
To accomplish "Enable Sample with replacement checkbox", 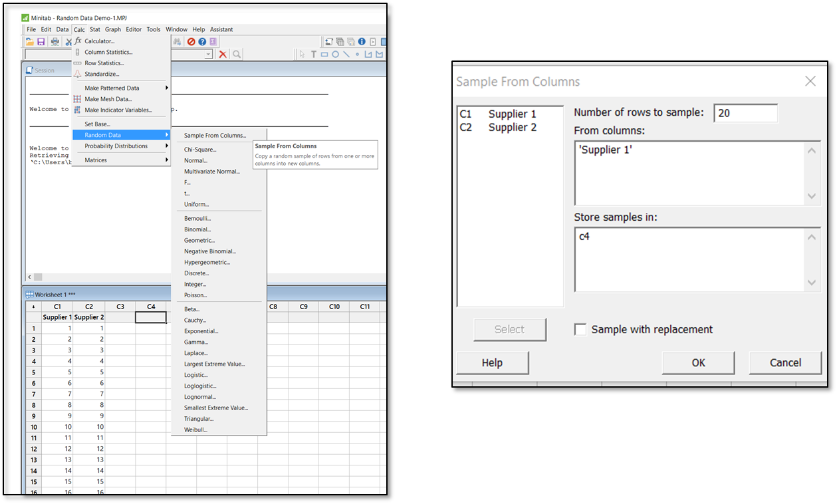I will [x=581, y=330].
